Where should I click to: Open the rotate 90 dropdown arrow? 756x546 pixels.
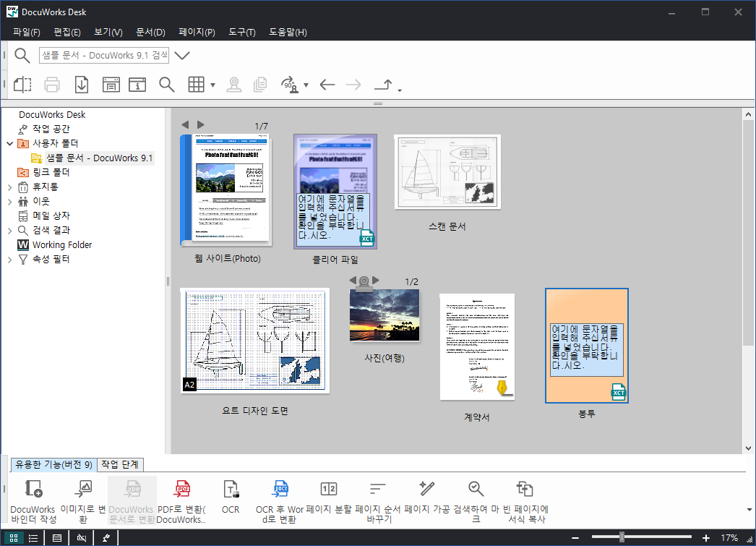pyautogui.click(x=306, y=85)
